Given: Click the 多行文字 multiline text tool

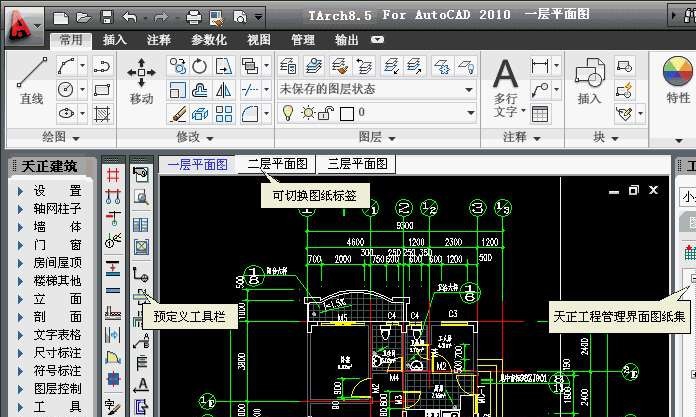Looking at the screenshot, I should 506,87.
